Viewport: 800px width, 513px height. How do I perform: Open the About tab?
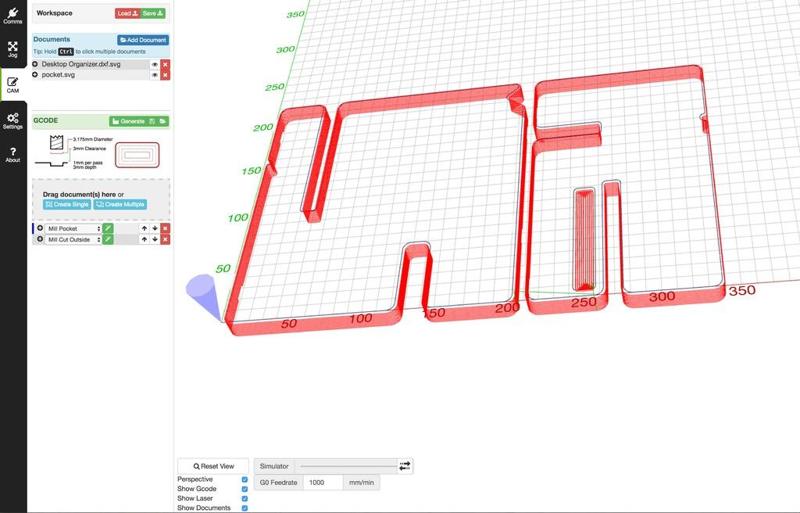coord(13,155)
